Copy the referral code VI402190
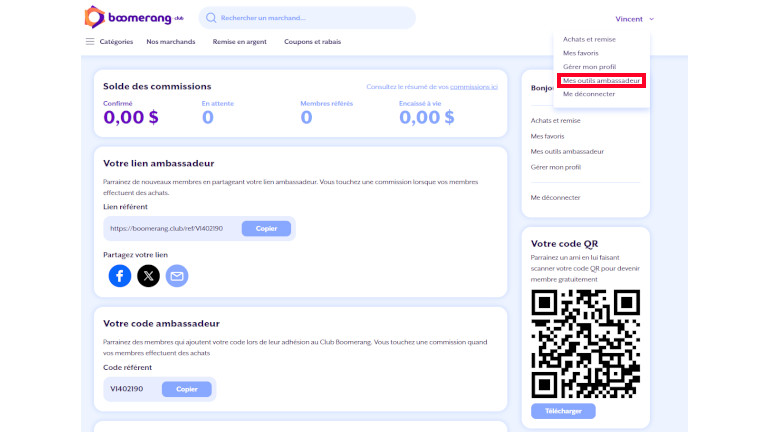The width and height of the screenshot is (768, 432). [186, 388]
